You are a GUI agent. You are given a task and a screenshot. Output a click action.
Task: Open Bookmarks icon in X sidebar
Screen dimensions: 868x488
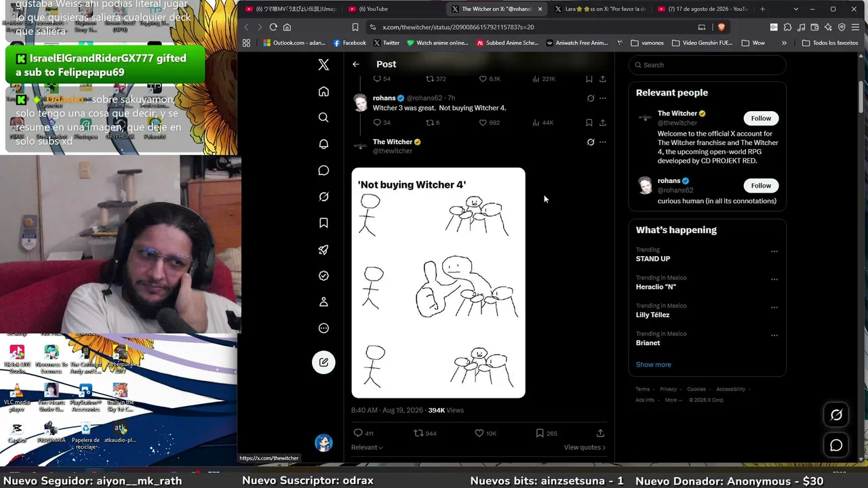point(323,223)
